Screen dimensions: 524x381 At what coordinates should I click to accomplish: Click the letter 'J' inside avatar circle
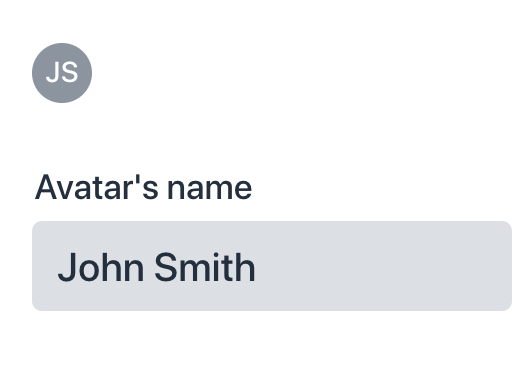(x=53, y=73)
